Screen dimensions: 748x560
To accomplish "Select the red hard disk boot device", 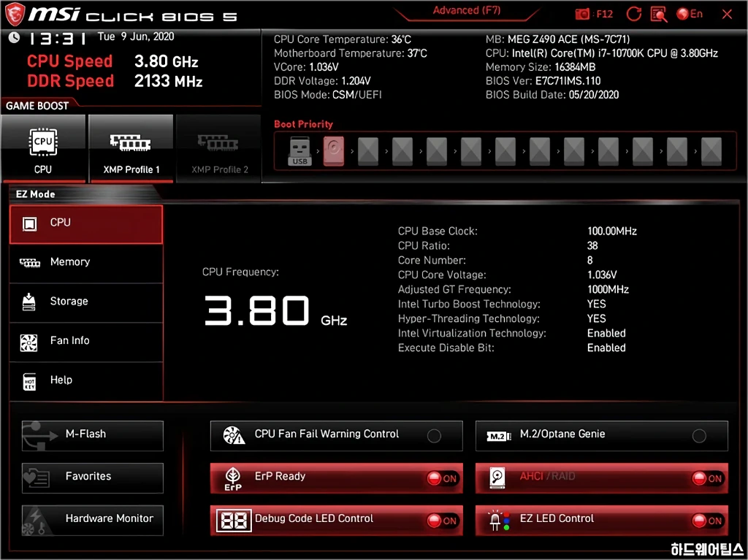I will (333, 151).
